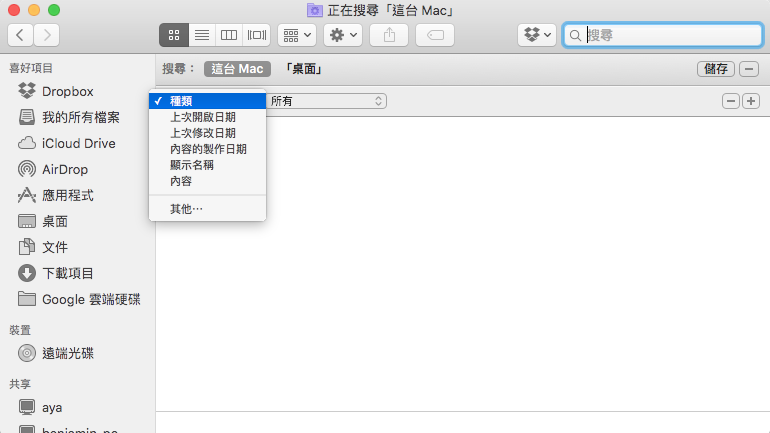Go back with the left arrow
This screenshot has width=770, height=433.
(x=20, y=35)
